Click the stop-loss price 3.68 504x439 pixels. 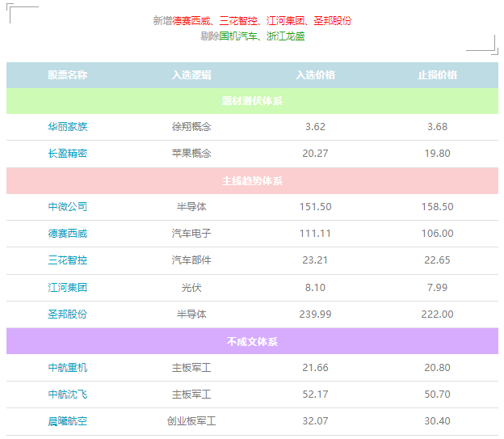point(437,127)
